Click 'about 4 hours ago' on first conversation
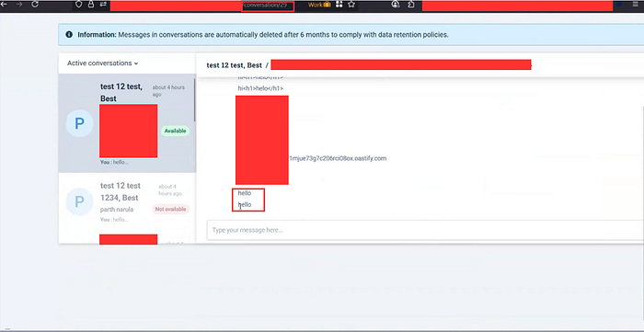644x332 pixels. tap(168, 91)
